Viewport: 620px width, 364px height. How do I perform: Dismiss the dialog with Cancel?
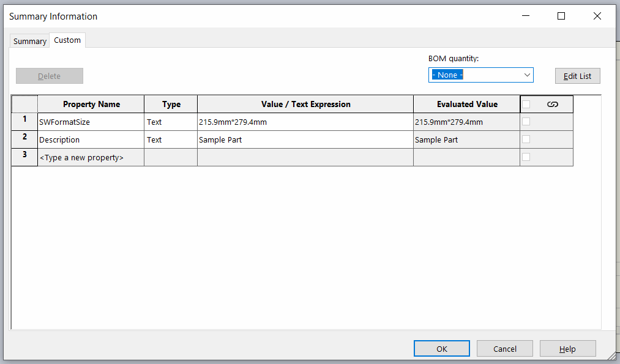[504, 347]
